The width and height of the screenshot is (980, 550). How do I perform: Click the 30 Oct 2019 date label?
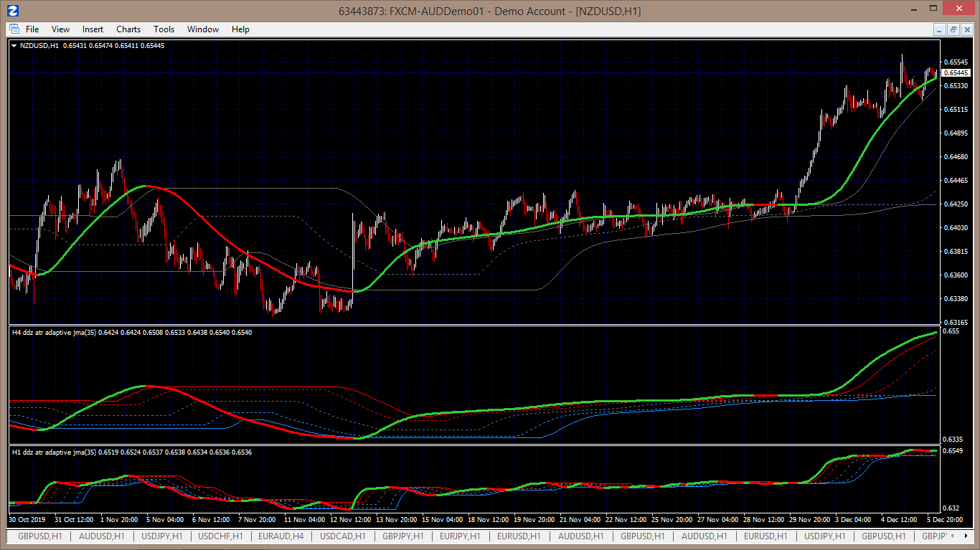coord(27,519)
